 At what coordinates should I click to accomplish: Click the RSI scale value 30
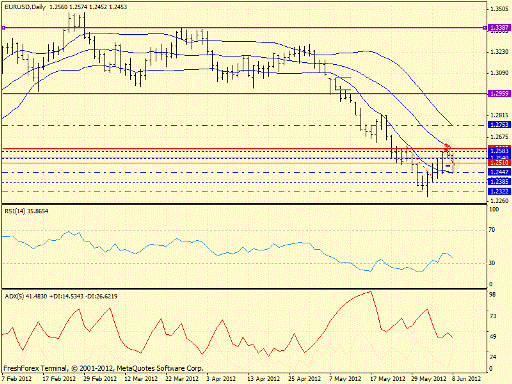492,263
